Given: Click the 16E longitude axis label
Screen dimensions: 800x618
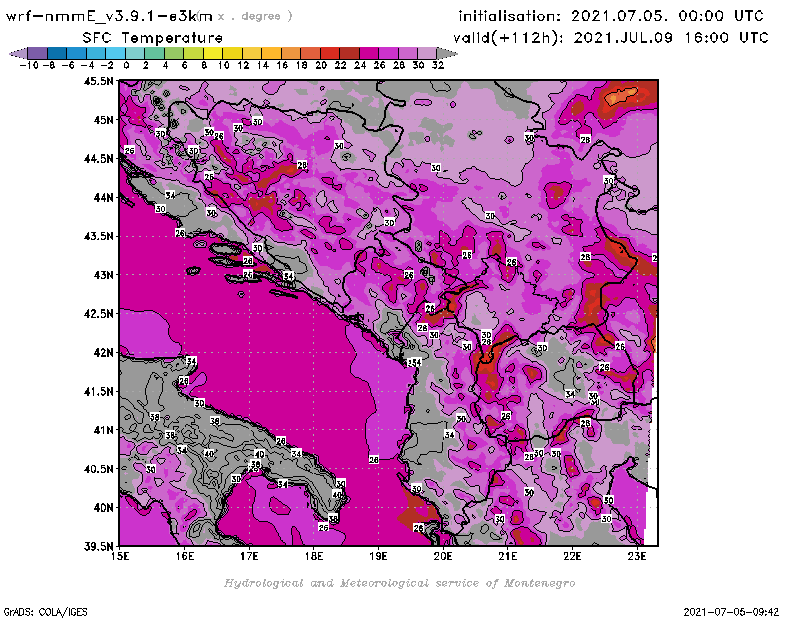Looking at the screenshot, I should (x=185, y=556).
